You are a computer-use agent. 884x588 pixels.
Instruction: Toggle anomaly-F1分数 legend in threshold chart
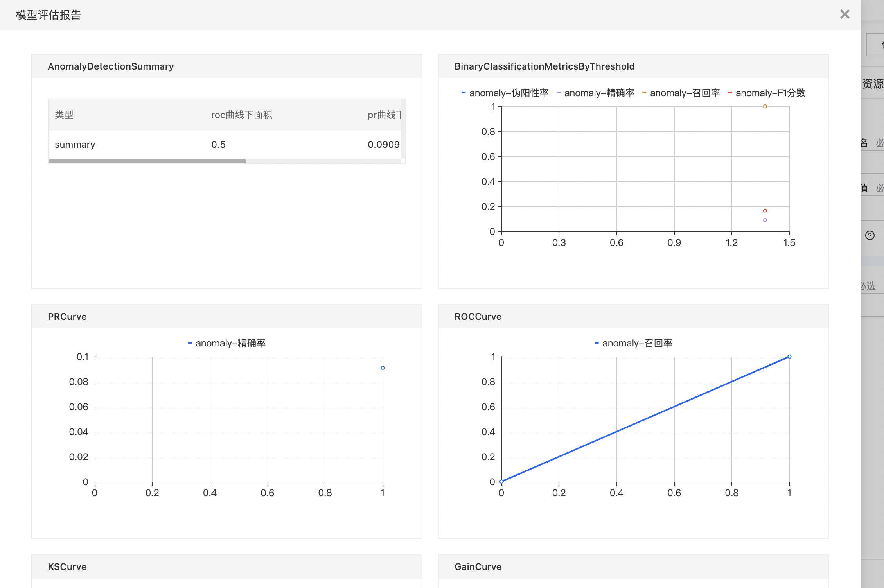click(x=766, y=93)
